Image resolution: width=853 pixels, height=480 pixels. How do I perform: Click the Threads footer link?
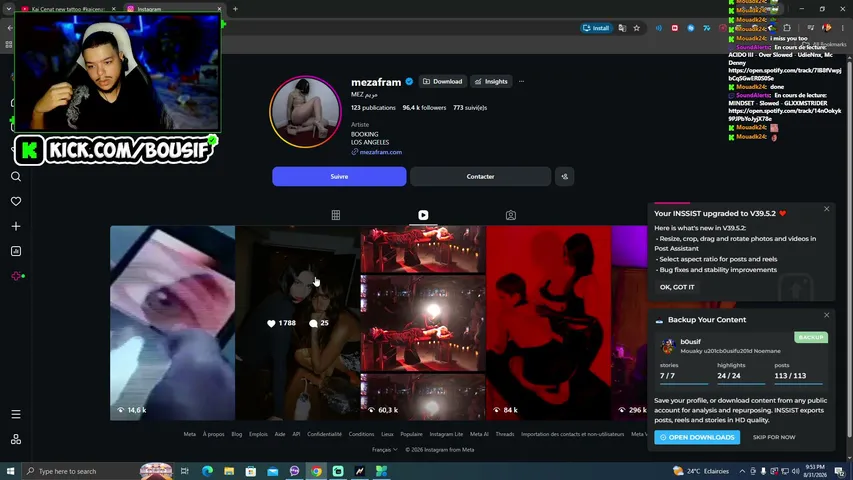pyautogui.click(x=505, y=434)
